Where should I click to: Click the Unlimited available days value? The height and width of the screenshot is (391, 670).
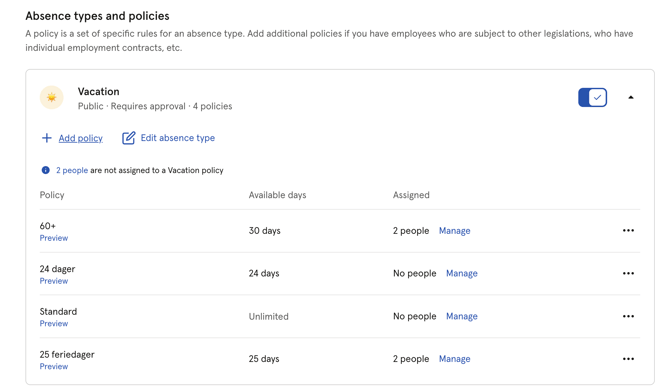click(x=269, y=317)
